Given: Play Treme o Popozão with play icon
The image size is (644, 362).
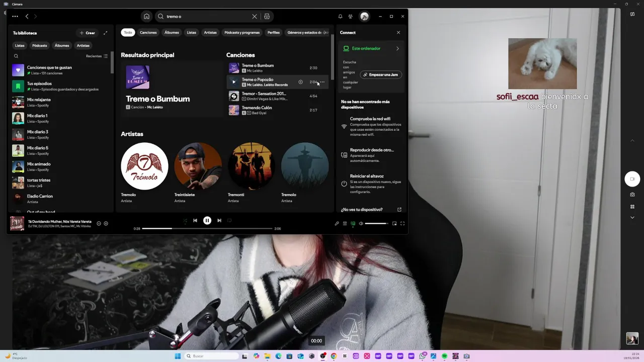Looking at the screenshot, I should [233, 82].
